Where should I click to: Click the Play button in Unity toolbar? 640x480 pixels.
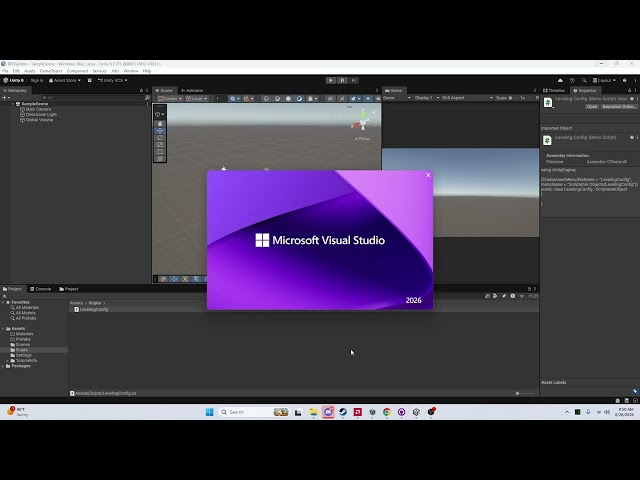tap(331, 80)
